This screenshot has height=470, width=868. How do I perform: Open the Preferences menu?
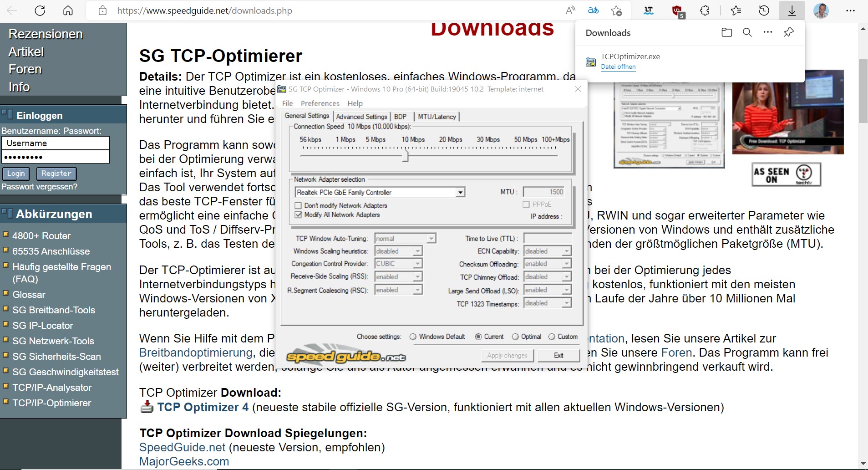click(320, 103)
